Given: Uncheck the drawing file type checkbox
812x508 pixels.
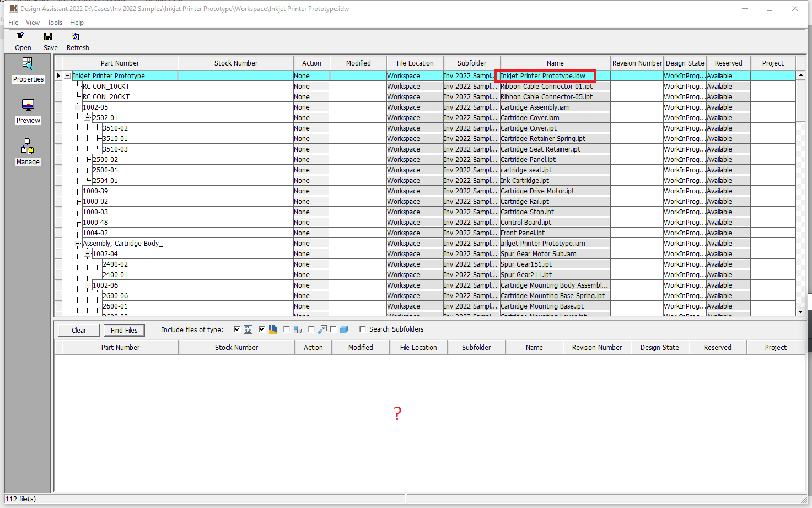Looking at the screenshot, I should [x=237, y=329].
